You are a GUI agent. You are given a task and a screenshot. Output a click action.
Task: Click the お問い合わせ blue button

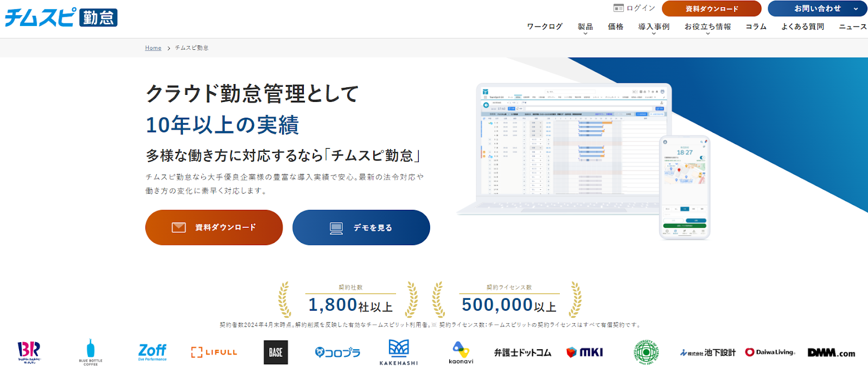coord(818,9)
